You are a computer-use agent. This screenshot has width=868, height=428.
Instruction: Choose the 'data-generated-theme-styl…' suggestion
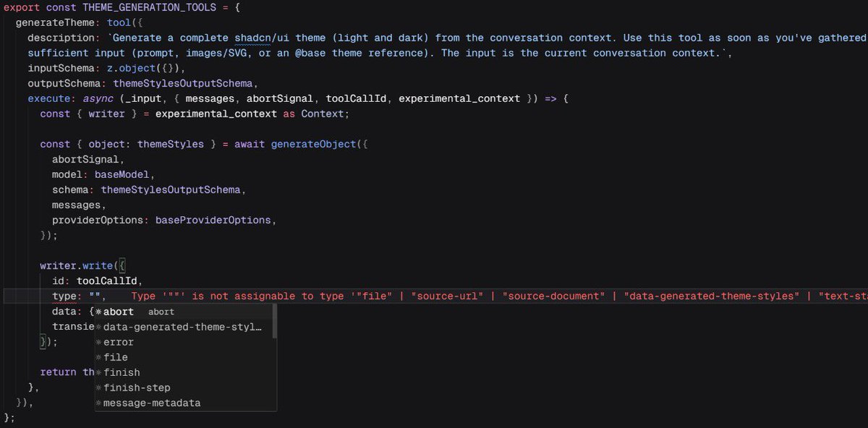[184, 327]
